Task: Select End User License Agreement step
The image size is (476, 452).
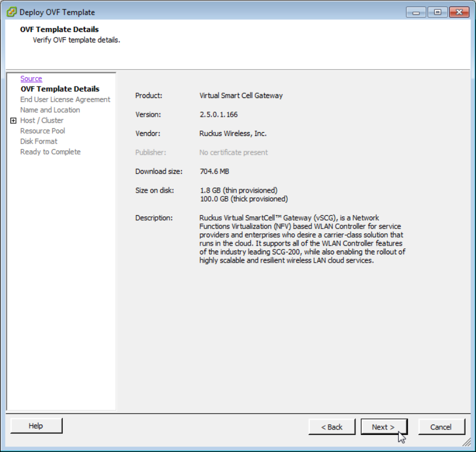Action: (x=65, y=99)
